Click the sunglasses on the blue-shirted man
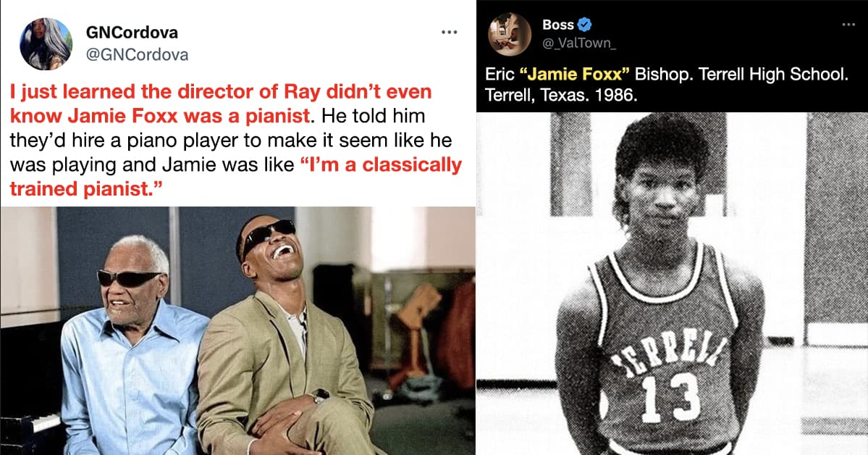The width and height of the screenshot is (868, 455). click(x=129, y=278)
